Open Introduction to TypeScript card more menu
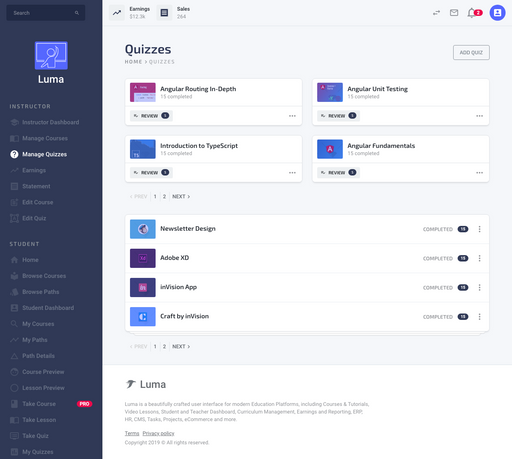Image resolution: width=512 pixels, height=459 pixels. pos(292,173)
